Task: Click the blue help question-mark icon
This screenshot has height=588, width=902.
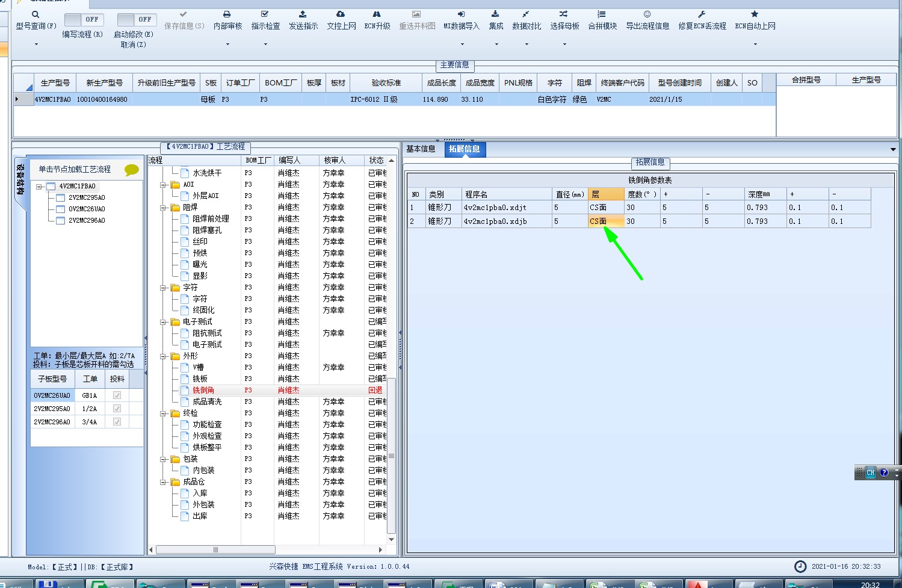Action: (x=884, y=472)
